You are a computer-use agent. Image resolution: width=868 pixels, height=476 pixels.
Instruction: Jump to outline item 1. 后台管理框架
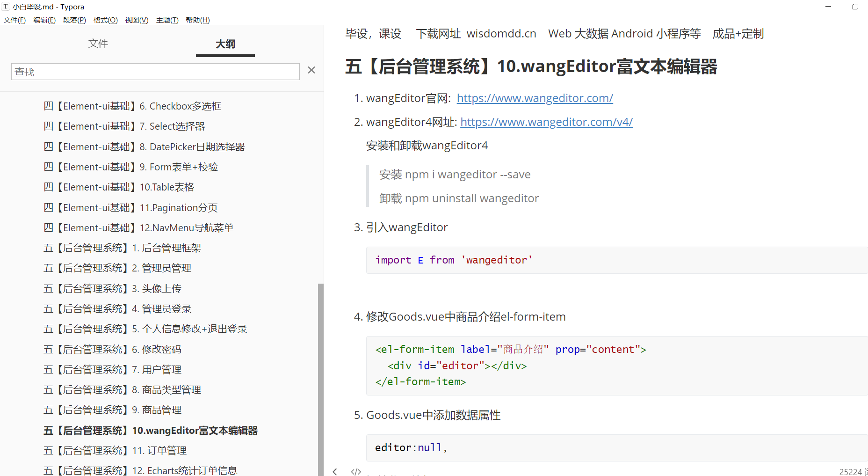[122, 248]
